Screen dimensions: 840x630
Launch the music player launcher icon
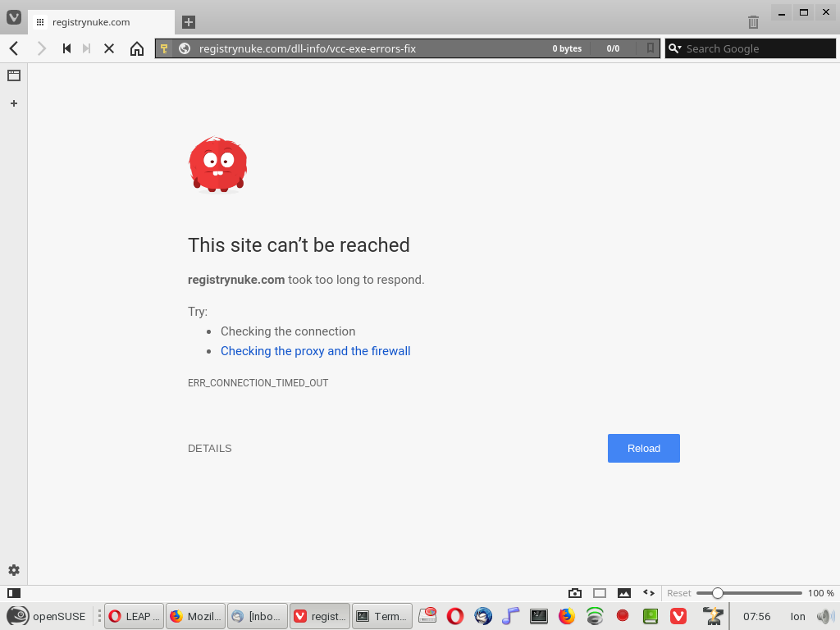tap(510, 616)
